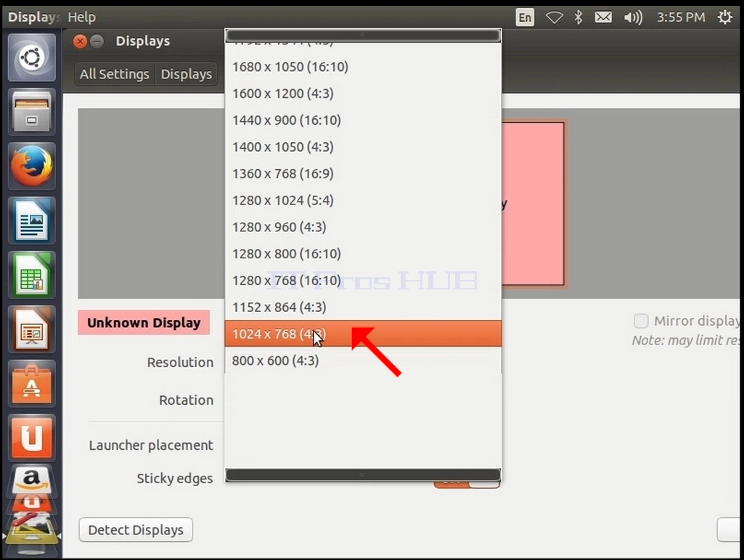Screen dimensions: 744x560
Task: Open the messaging envelope indicator
Action: point(603,17)
